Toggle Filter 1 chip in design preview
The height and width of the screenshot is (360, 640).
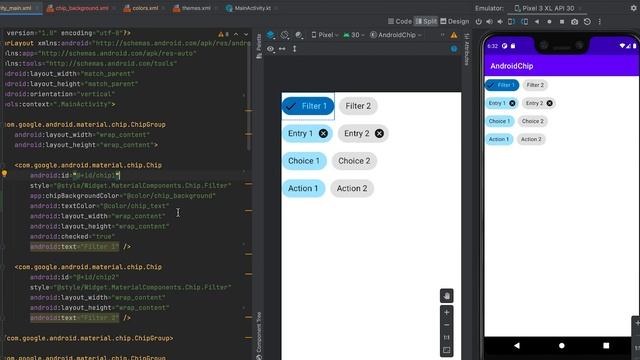(x=308, y=106)
